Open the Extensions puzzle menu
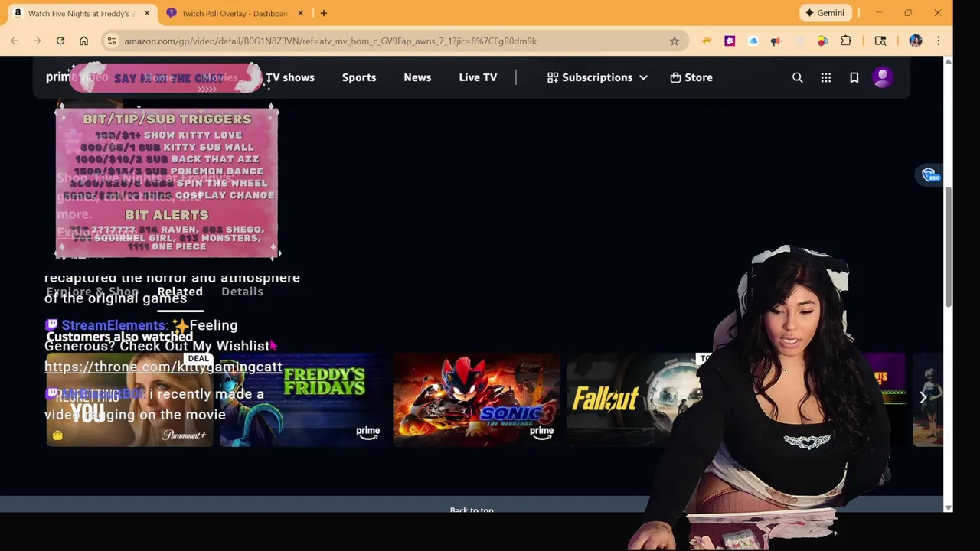The height and width of the screenshot is (551, 980). pos(846,41)
